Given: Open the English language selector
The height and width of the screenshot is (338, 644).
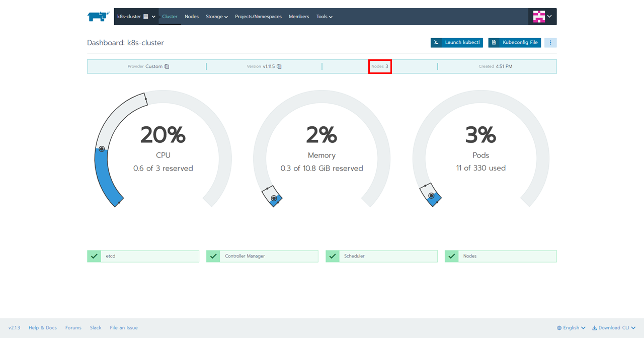Looking at the screenshot, I should coord(571,328).
